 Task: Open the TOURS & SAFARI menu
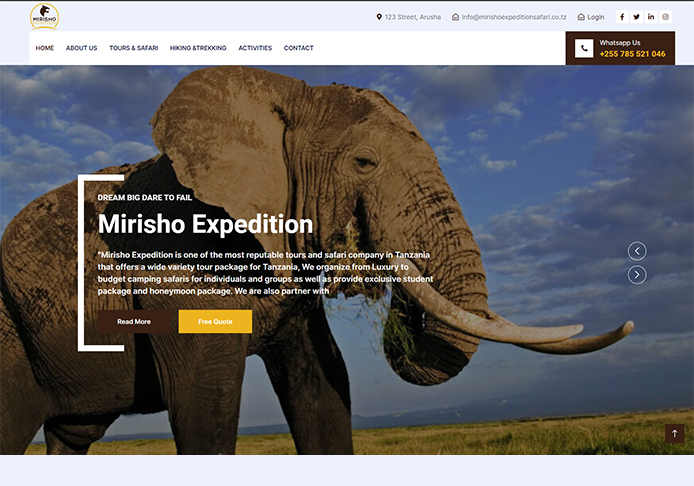(x=134, y=48)
